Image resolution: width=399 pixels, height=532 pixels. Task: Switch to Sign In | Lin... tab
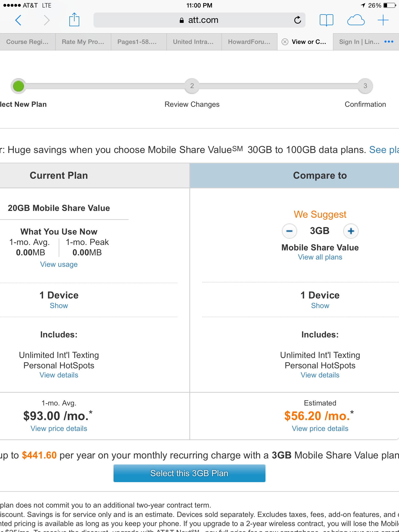click(359, 42)
